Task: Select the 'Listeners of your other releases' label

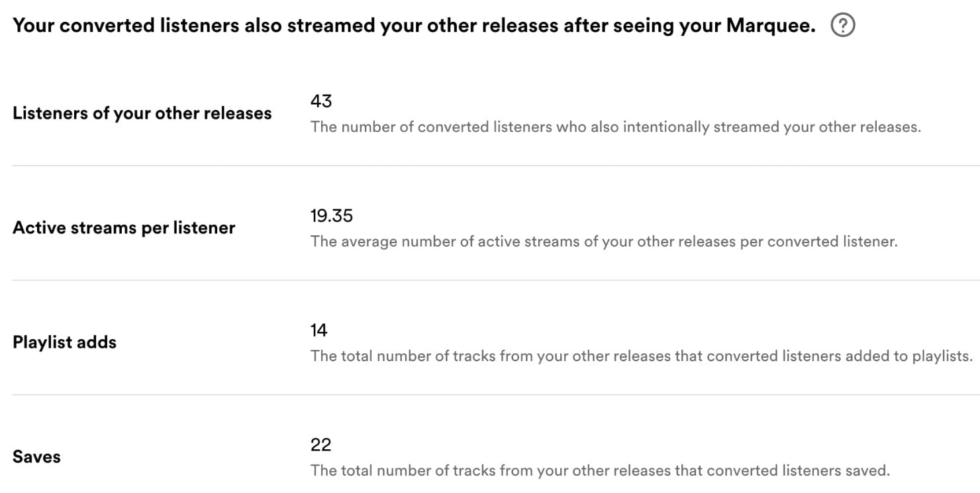Action: (x=142, y=113)
